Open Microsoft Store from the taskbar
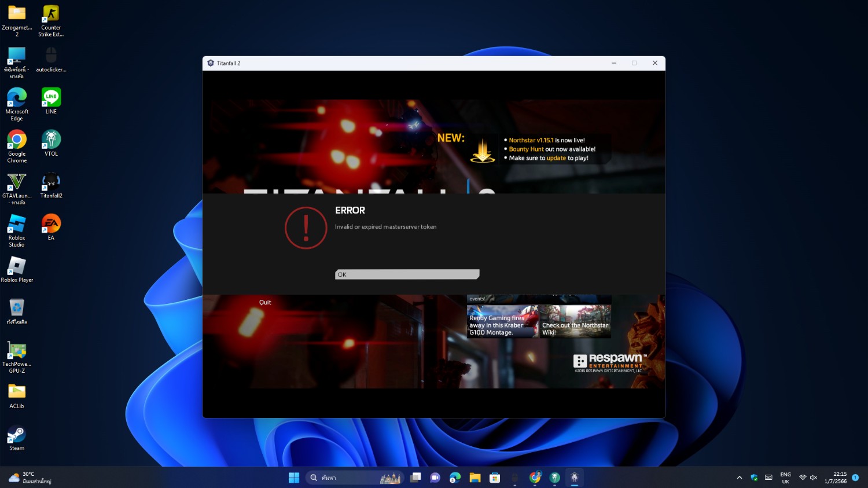868x488 pixels. click(495, 478)
